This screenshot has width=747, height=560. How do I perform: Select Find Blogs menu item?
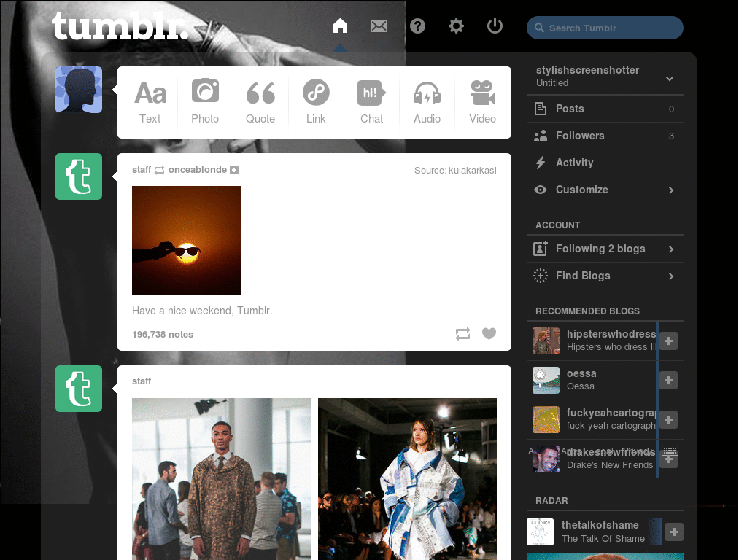click(605, 276)
